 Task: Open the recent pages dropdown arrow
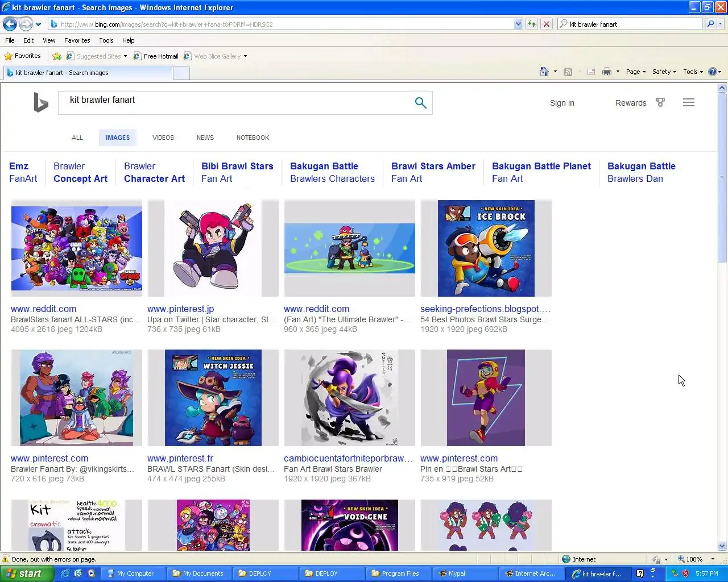[x=38, y=24]
